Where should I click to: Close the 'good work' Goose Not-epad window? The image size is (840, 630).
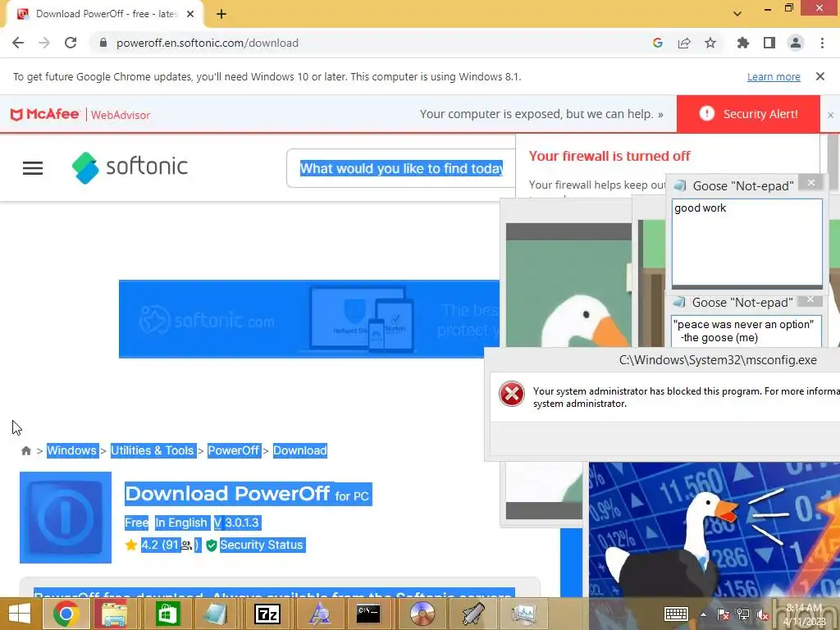point(811,183)
